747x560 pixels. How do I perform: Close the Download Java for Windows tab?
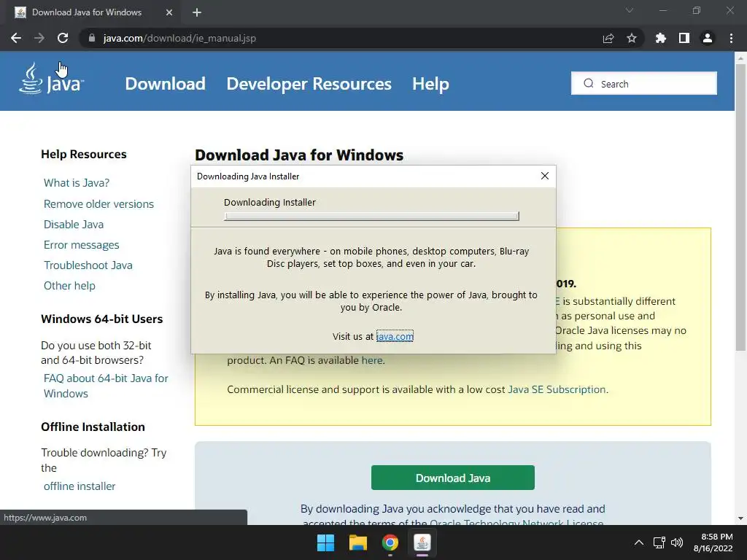point(169,12)
